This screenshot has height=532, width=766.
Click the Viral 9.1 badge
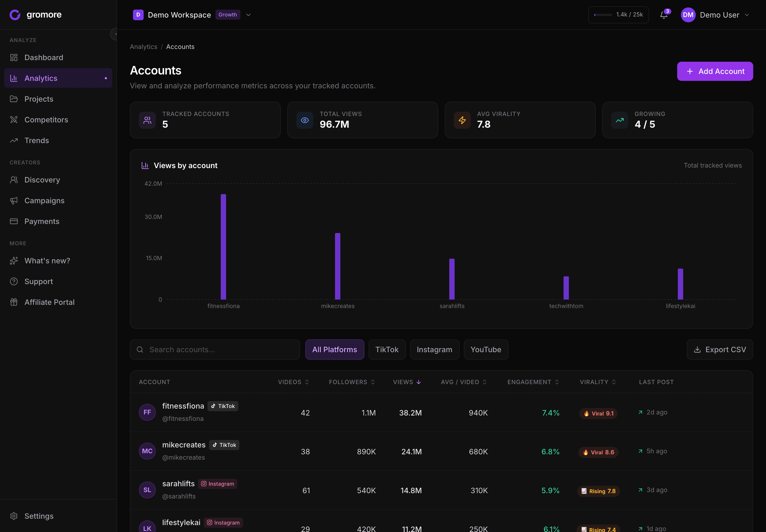[x=598, y=413]
